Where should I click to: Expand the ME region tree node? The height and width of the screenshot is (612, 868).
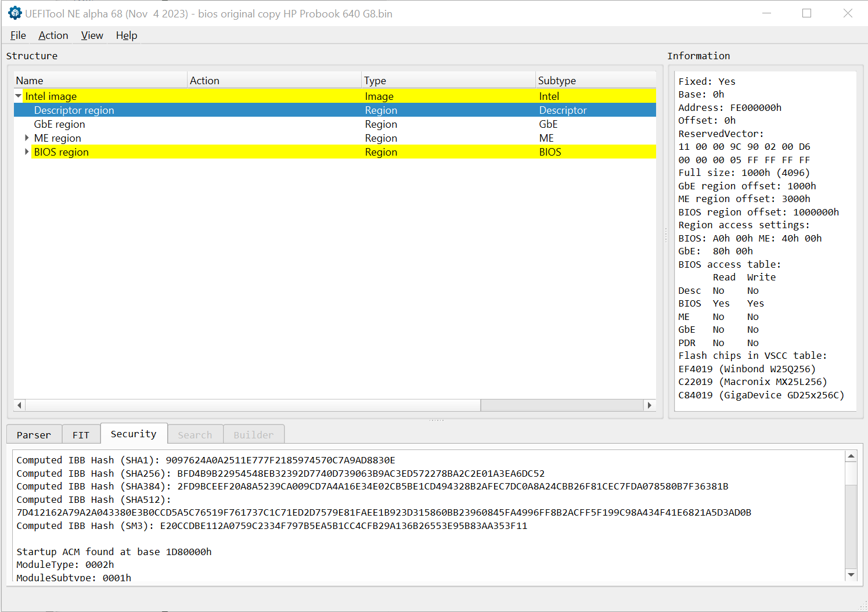pos(27,138)
